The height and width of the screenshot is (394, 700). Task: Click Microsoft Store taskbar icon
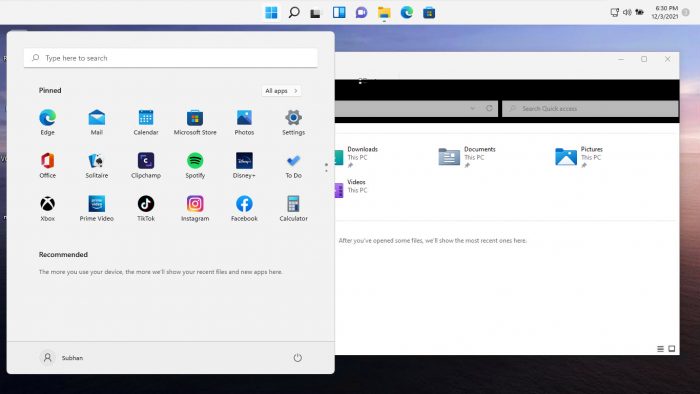click(429, 12)
